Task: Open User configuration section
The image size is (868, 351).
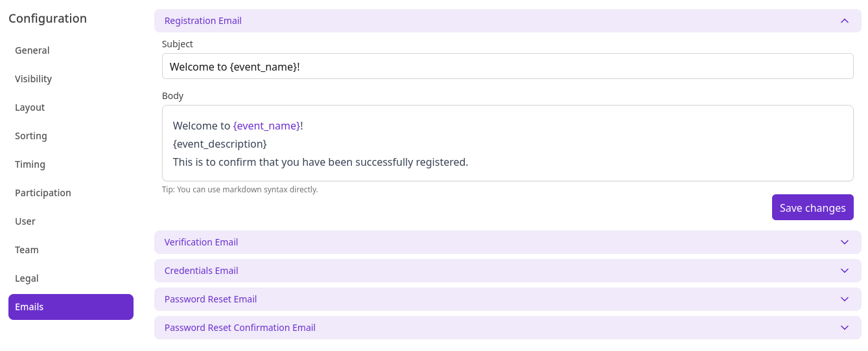Action: [25, 221]
